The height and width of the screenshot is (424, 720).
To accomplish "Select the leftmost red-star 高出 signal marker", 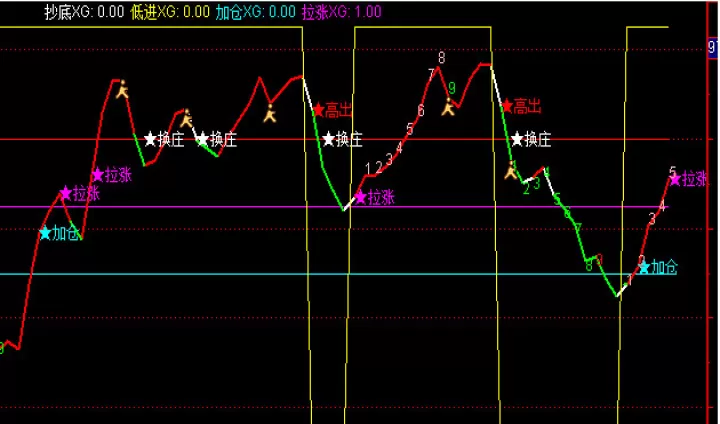I will point(332,110).
